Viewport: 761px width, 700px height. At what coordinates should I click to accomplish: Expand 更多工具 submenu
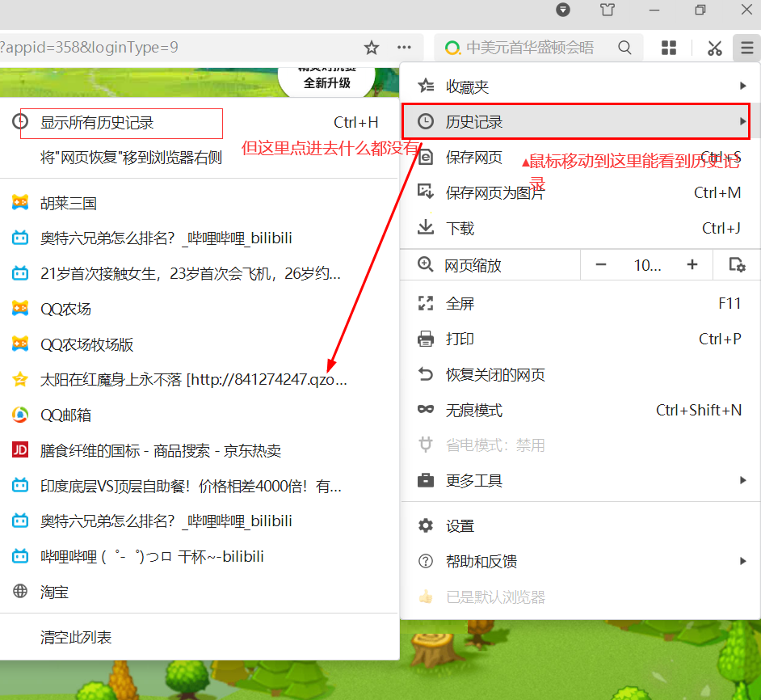[x=581, y=480]
